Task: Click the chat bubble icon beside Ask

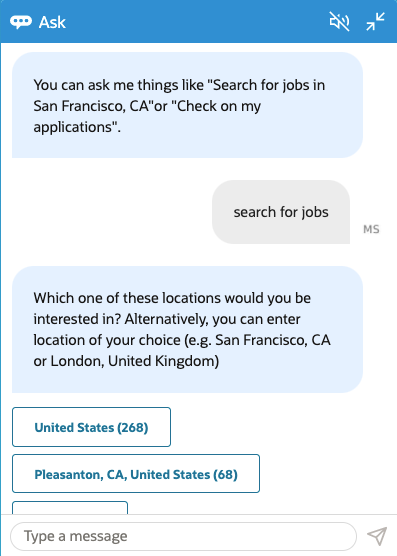Action: (21, 22)
